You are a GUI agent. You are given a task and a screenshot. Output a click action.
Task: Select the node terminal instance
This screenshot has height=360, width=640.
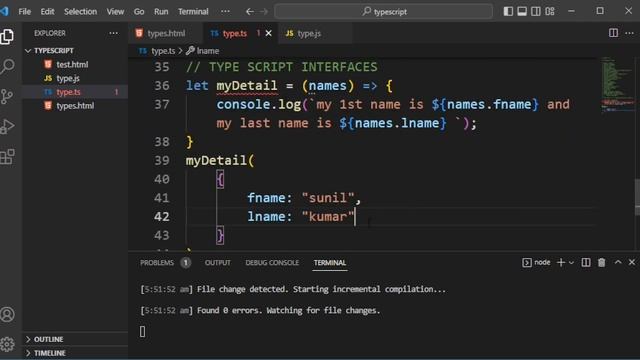pos(536,262)
